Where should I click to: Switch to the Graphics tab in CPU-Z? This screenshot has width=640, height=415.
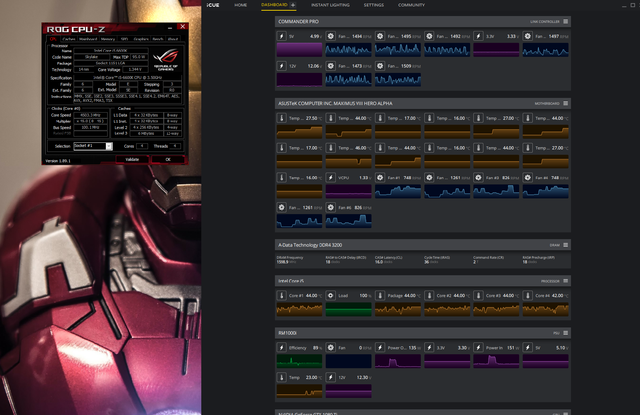(141, 39)
